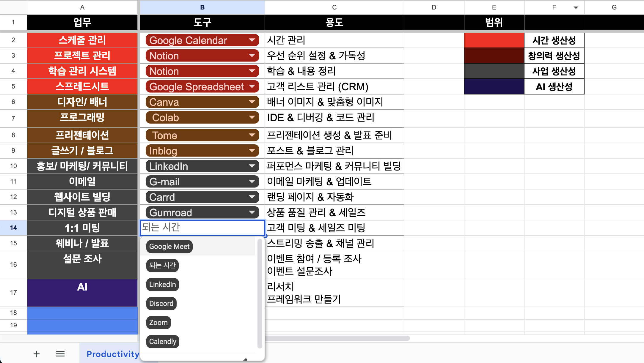The image size is (644, 363).
Task: Click the 디자인/ 배너 cell
Action: (82, 102)
